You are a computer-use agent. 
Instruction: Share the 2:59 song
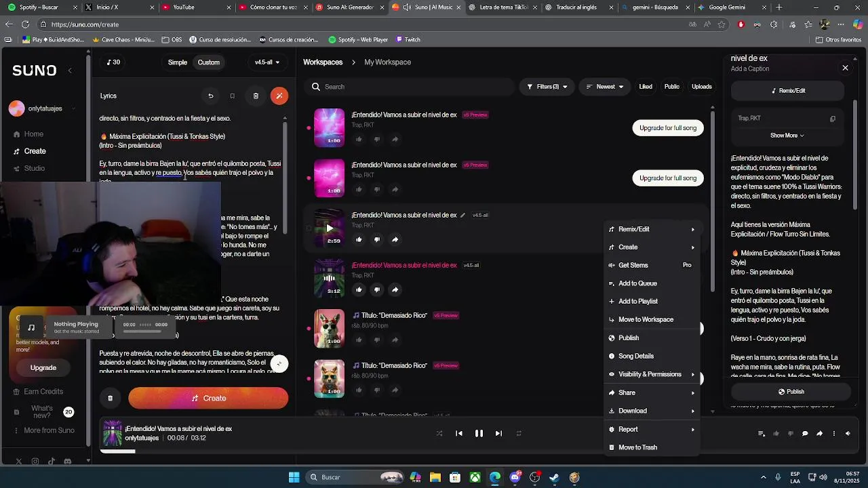395,240
